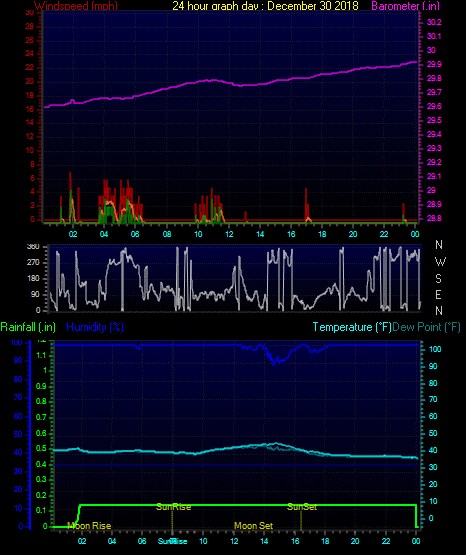The height and width of the screenshot is (555, 466).
Task: Click the 29.9 barometer scale value
Action: (434, 64)
